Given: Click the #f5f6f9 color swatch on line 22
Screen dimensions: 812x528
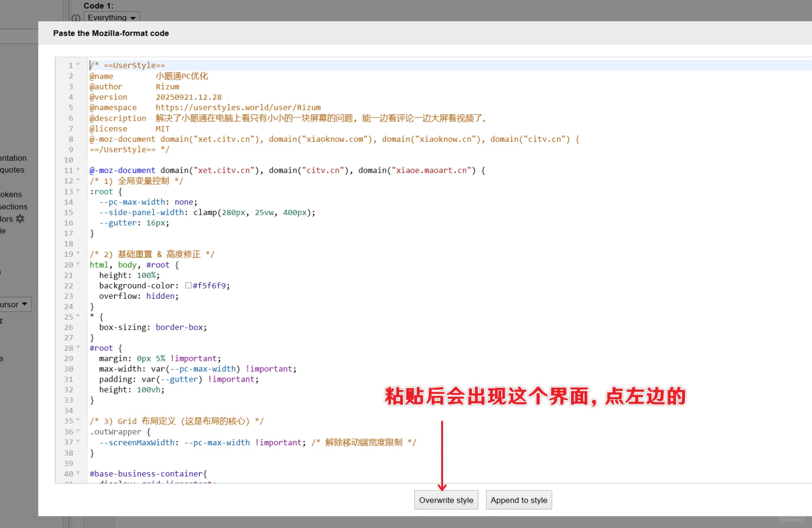Looking at the screenshot, I should [x=189, y=286].
